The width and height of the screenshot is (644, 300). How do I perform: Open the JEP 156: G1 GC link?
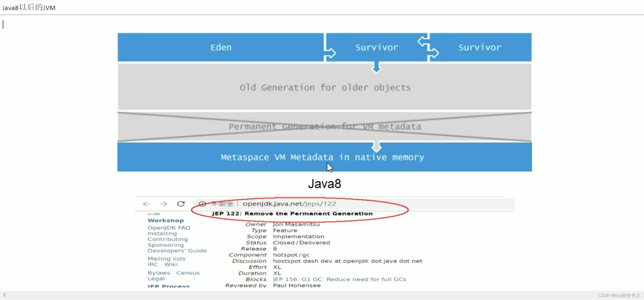tap(339, 279)
